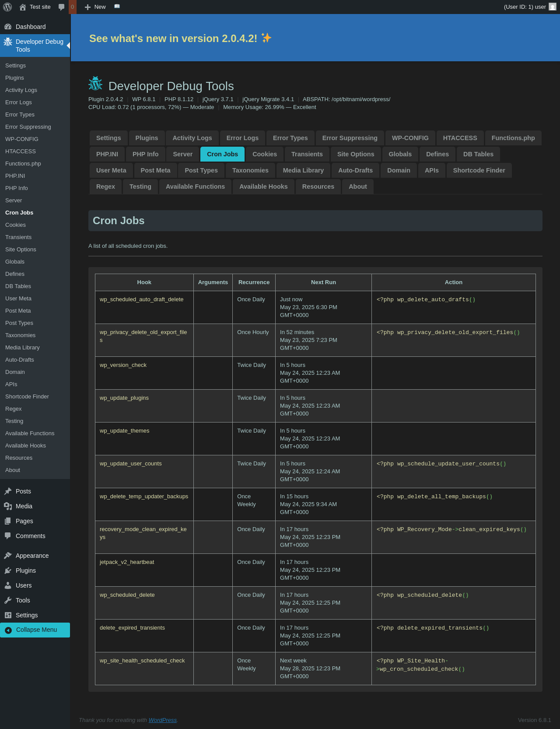This screenshot has height=729, width=560.
Task: Switch to the Error Logs tab
Action: (242, 138)
